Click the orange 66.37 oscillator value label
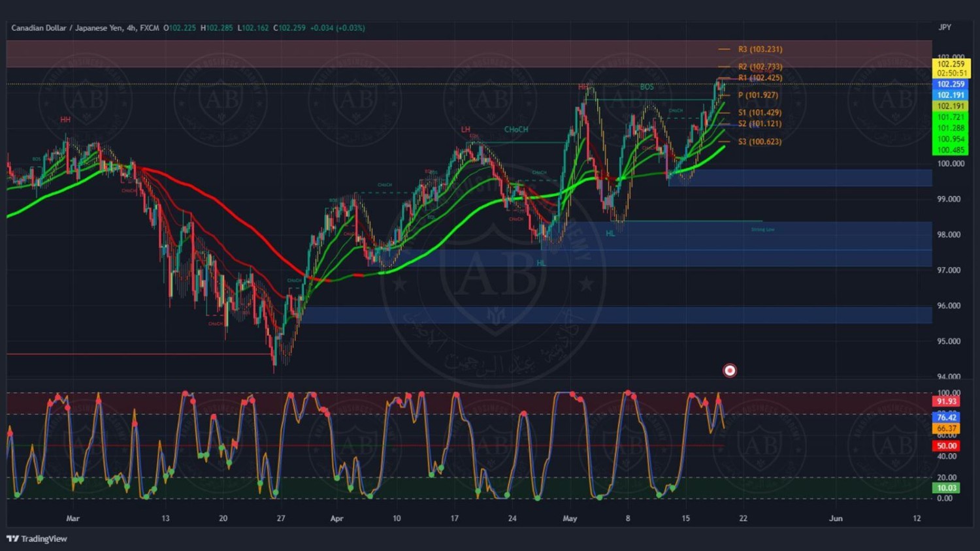 (x=947, y=429)
